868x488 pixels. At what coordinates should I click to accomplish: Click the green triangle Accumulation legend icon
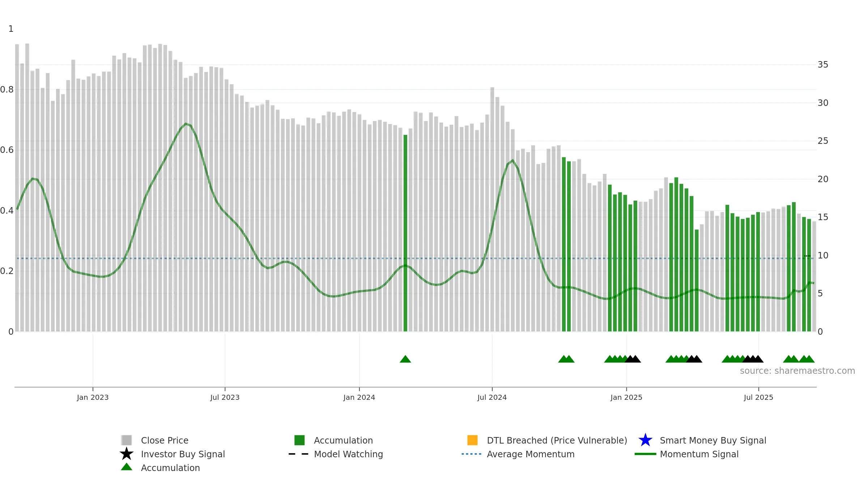127,467
